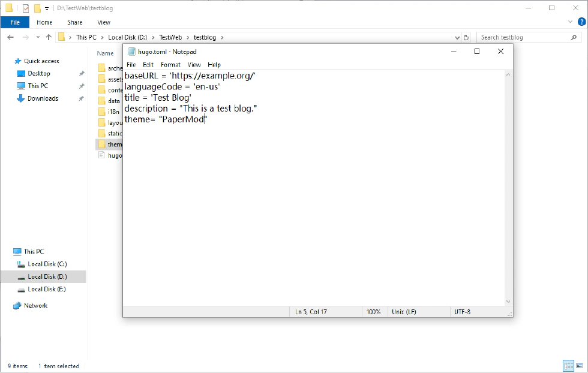Click the Network icon in the sidebar
588x373 pixels.
click(17, 306)
